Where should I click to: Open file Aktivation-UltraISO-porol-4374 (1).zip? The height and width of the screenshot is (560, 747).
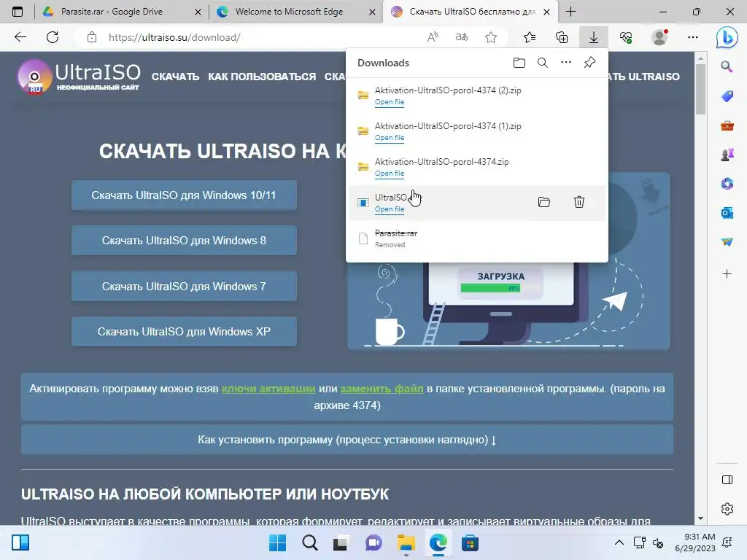tap(390, 138)
